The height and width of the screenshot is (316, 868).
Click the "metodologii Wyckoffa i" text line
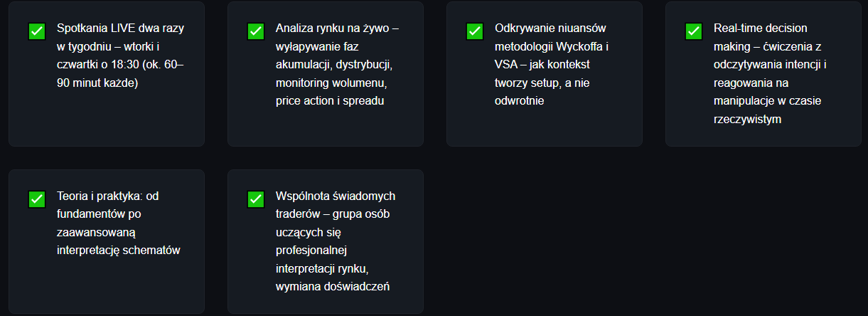552,46
